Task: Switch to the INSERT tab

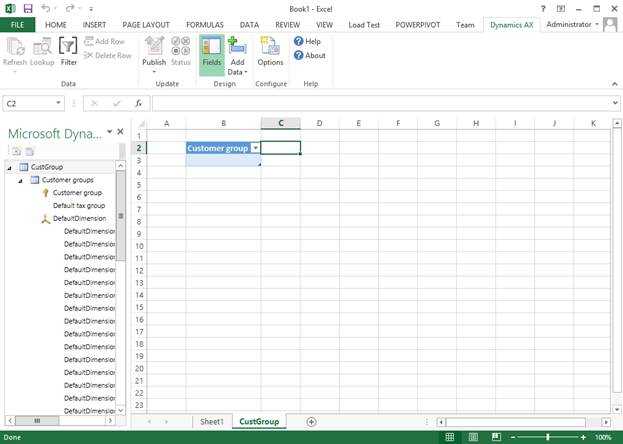Action: (94, 25)
